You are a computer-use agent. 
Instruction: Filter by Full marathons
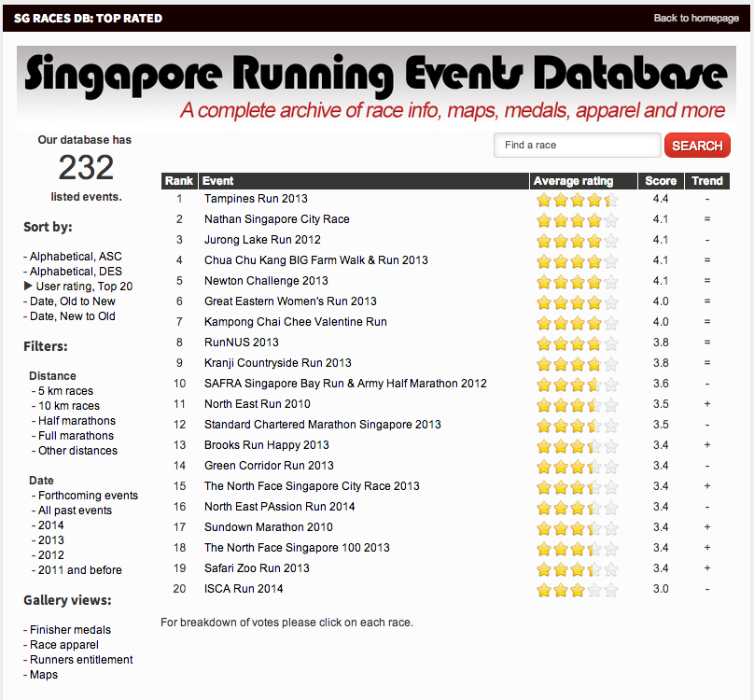pyautogui.click(x=76, y=435)
